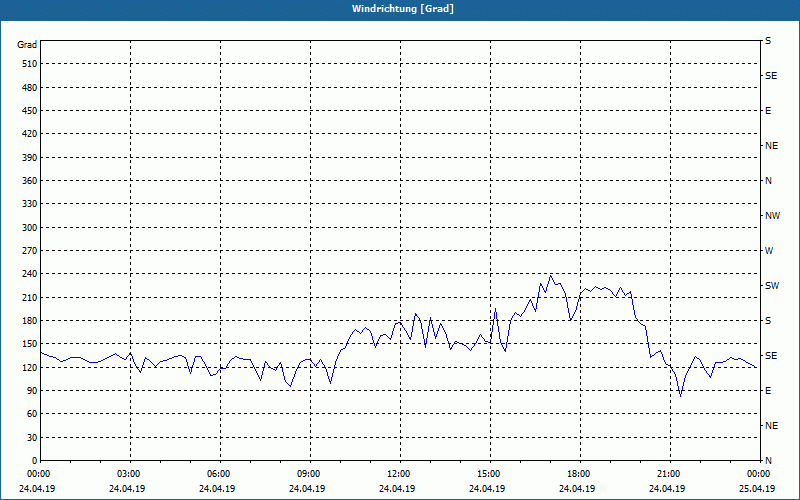The image size is (800, 500).
Task: Pick the 12:00 time label
Action: click(400, 474)
